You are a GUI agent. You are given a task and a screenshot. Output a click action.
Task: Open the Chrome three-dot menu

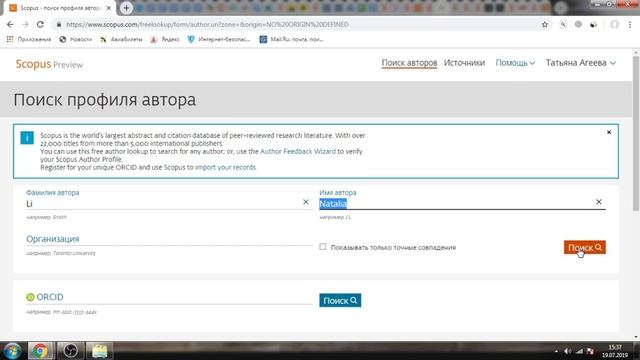(630, 24)
